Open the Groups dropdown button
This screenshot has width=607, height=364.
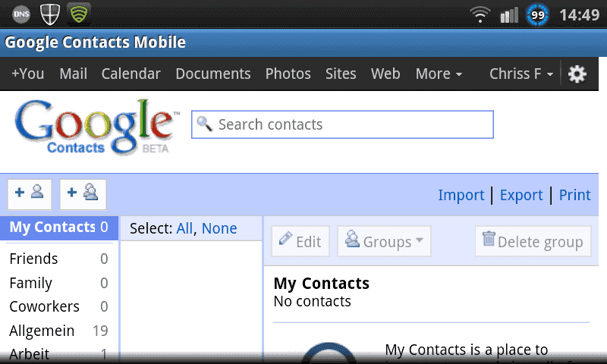(x=384, y=241)
